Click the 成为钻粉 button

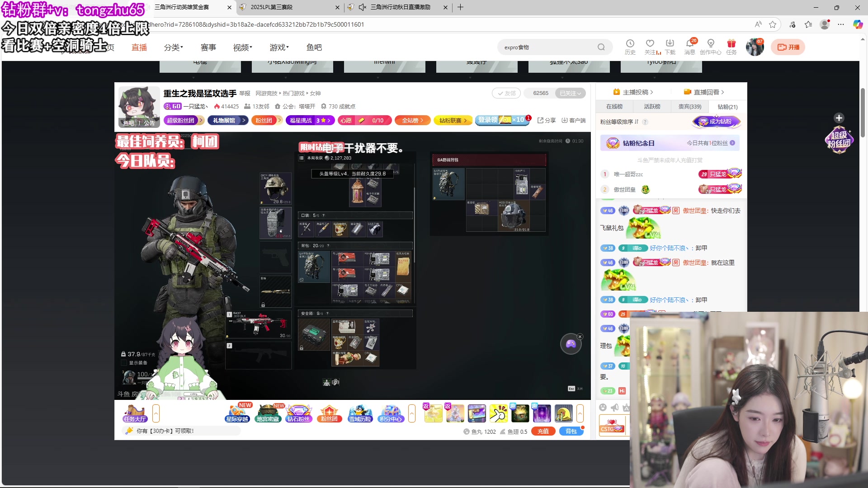click(x=717, y=122)
